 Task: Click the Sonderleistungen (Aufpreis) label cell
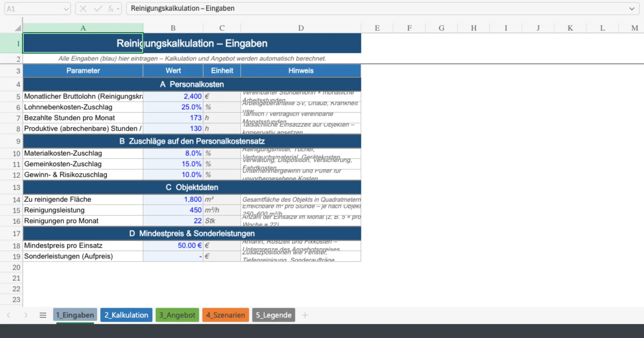tap(83, 256)
